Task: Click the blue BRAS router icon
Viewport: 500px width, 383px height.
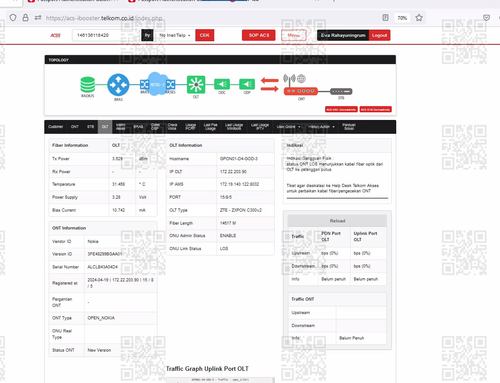Action: [118, 85]
